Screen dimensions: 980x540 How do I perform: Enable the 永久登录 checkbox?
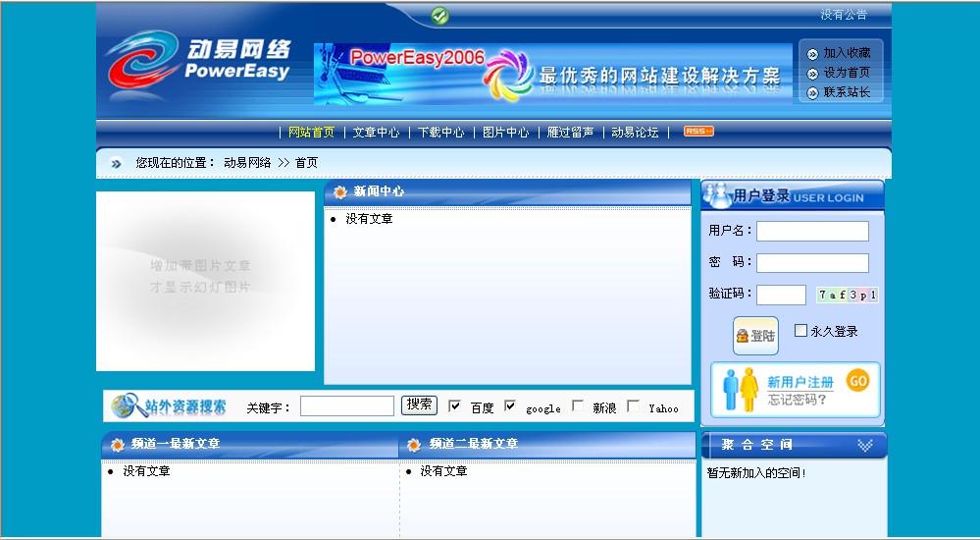(800, 331)
